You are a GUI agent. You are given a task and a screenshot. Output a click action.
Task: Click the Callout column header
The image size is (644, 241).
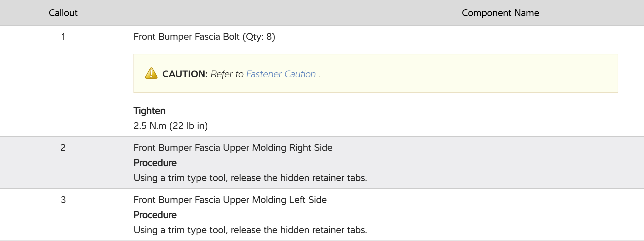tap(63, 13)
